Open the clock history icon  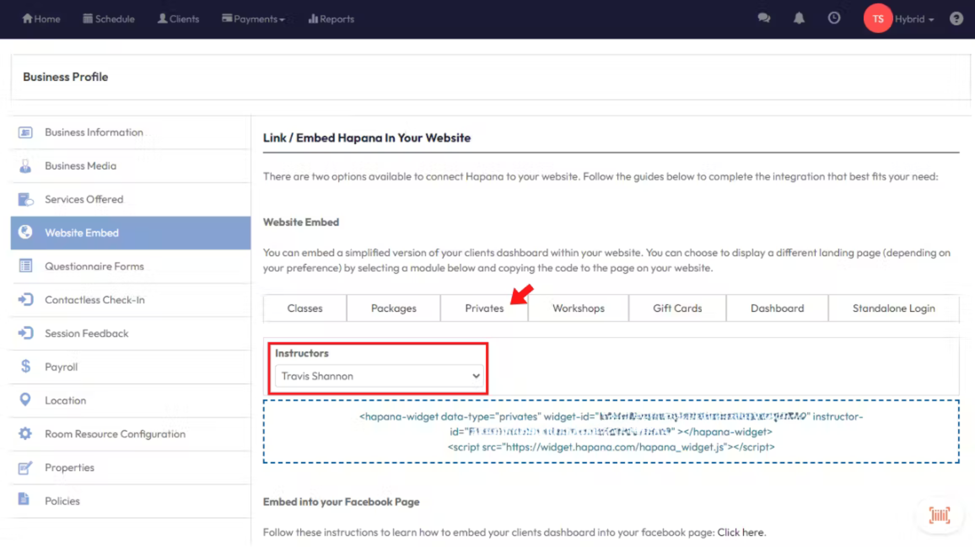tap(834, 19)
